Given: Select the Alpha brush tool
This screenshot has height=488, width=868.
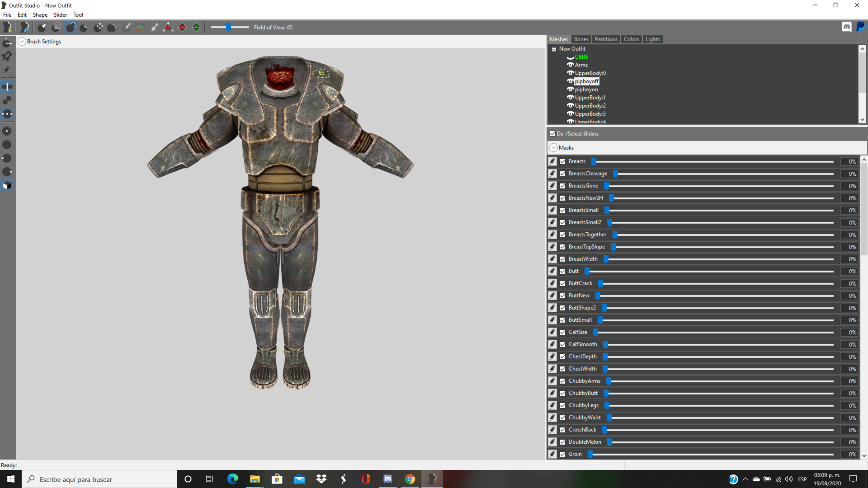Looking at the screenshot, I should click(x=155, y=27).
